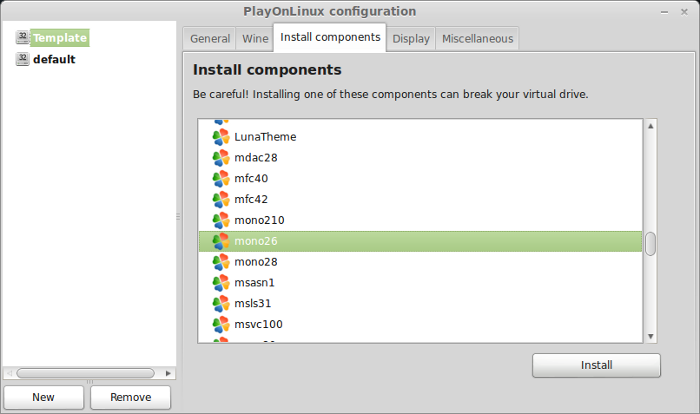Screen dimensions: 700x414
Task: Click the Install button
Action: [x=596, y=365]
